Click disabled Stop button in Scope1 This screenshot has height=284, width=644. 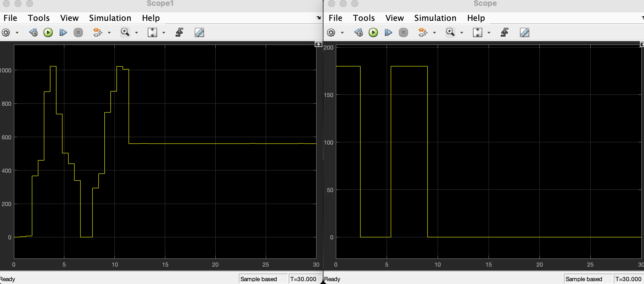point(78,32)
